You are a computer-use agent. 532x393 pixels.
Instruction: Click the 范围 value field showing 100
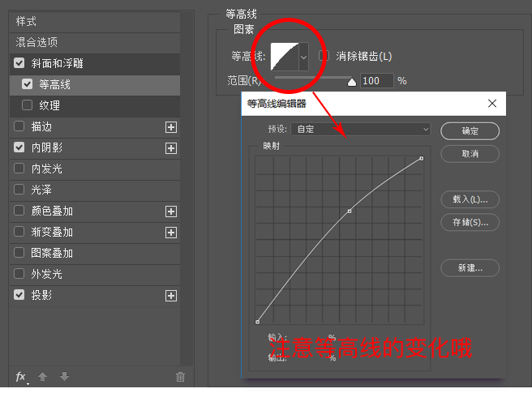376,81
